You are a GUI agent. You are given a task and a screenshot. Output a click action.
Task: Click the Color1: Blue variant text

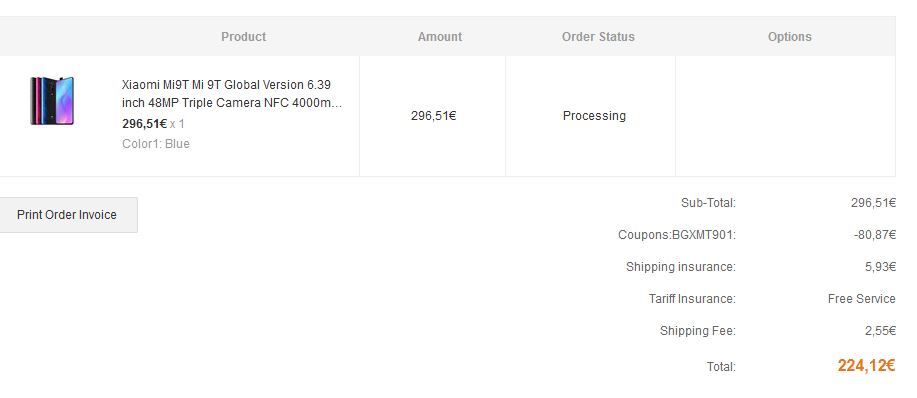pyautogui.click(x=156, y=144)
